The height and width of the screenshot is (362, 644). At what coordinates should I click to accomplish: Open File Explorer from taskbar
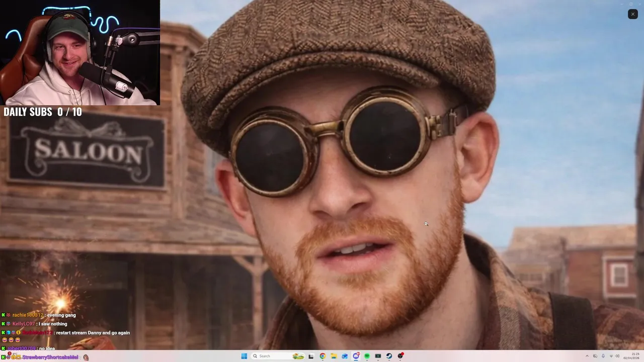click(x=334, y=356)
